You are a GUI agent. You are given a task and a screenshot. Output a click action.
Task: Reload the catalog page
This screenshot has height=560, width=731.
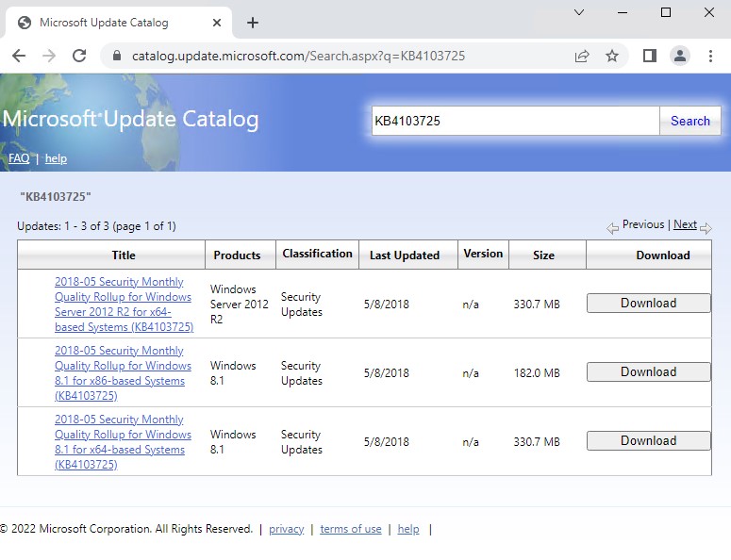(x=79, y=56)
